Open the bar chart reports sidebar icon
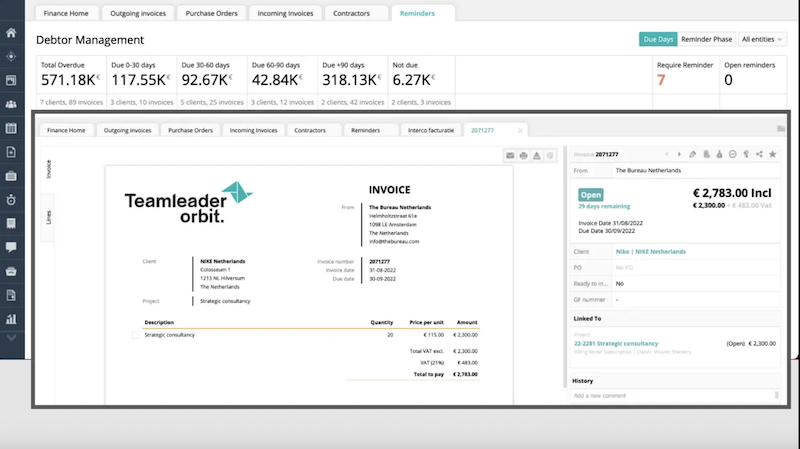 11,319
